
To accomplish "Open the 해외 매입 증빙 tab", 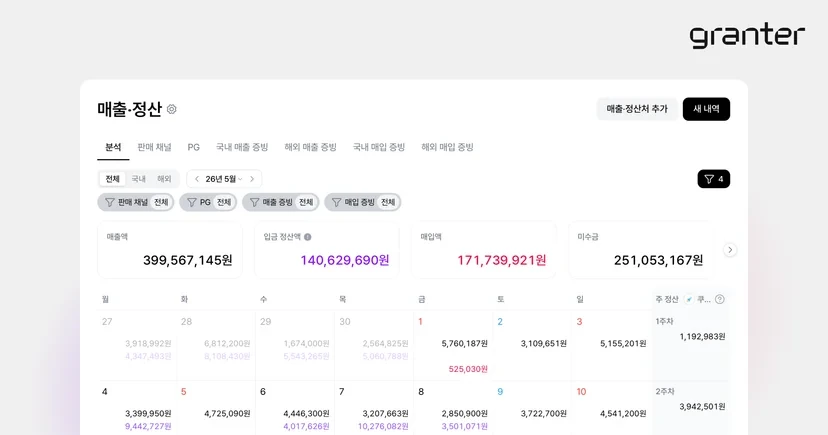I will click(x=447, y=147).
